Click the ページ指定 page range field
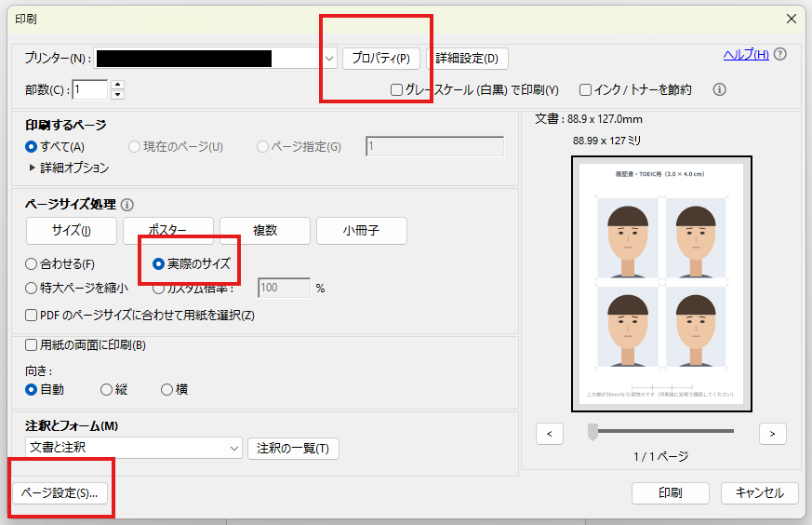Viewport: 812px width, 525px height. tap(434, 147)
